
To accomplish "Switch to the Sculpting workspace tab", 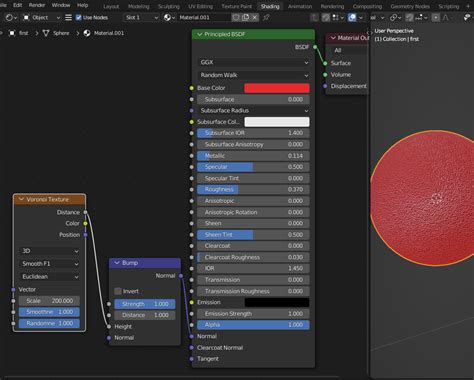I will coord(169,6).
